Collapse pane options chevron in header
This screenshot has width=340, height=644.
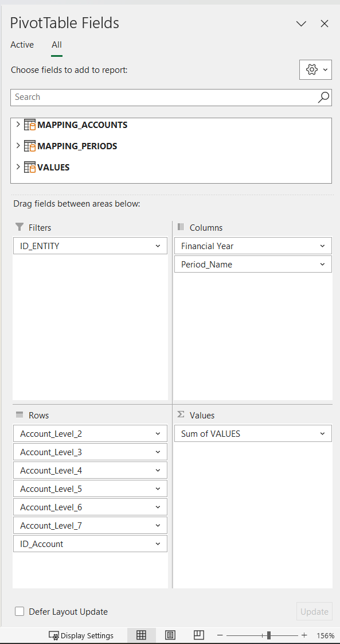302,24
